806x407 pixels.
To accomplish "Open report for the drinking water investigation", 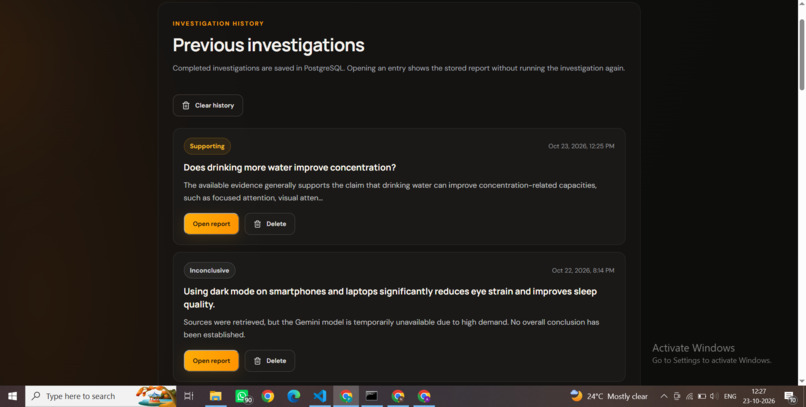I will point(211,224).
